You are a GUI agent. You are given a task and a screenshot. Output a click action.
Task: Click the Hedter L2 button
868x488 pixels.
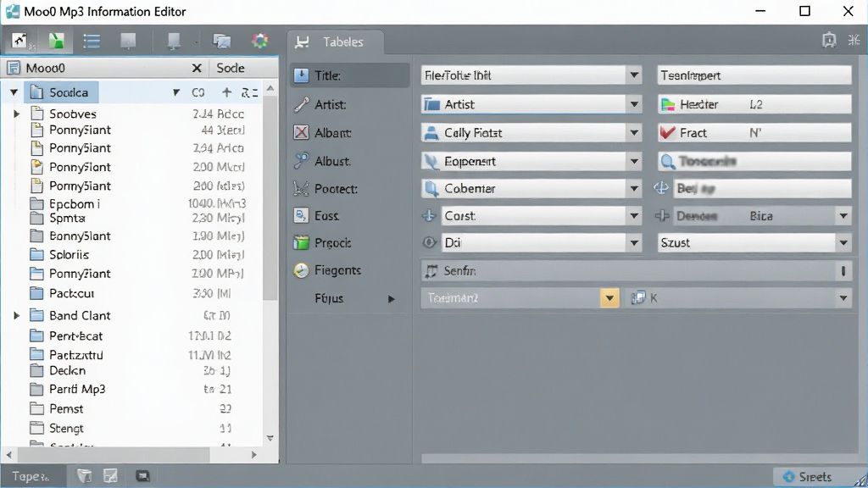pos(754,104)
